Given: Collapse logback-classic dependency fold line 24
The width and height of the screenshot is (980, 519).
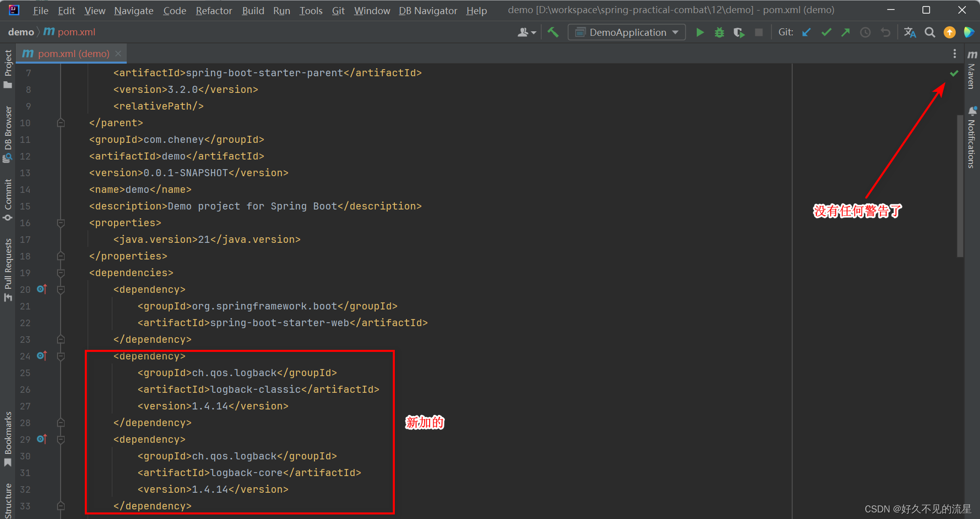Looking at the screenshot, I should point(61,356).
